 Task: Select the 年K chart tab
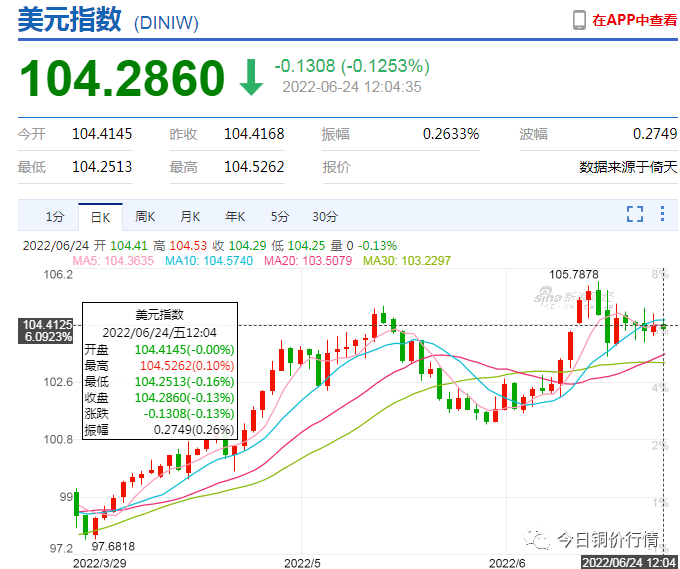click(235, 216)
